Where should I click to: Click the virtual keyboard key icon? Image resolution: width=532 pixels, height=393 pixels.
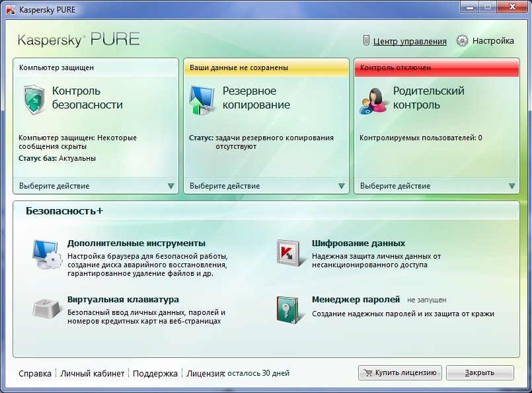point(48,308)
